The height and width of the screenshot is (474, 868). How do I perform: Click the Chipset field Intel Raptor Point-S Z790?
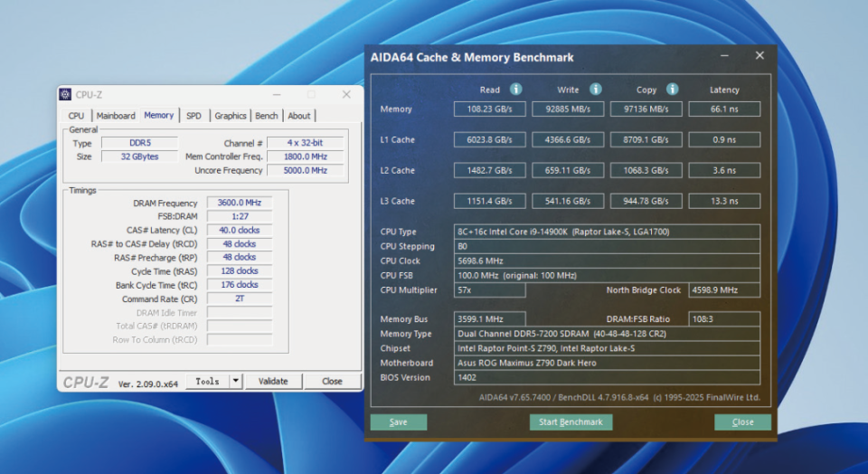click(x=607, y=348)
